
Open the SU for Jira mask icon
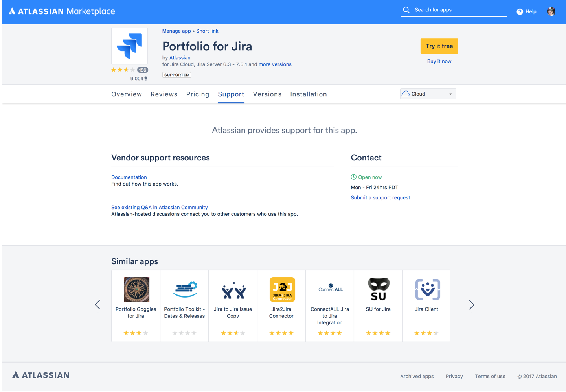(x=379, y=289)
